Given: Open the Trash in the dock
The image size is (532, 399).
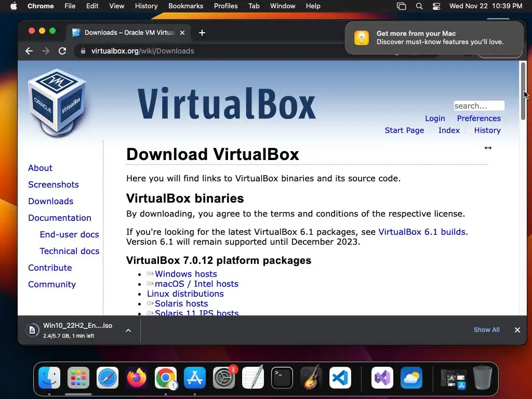Looking at the screenshot, I should point(483,378).
